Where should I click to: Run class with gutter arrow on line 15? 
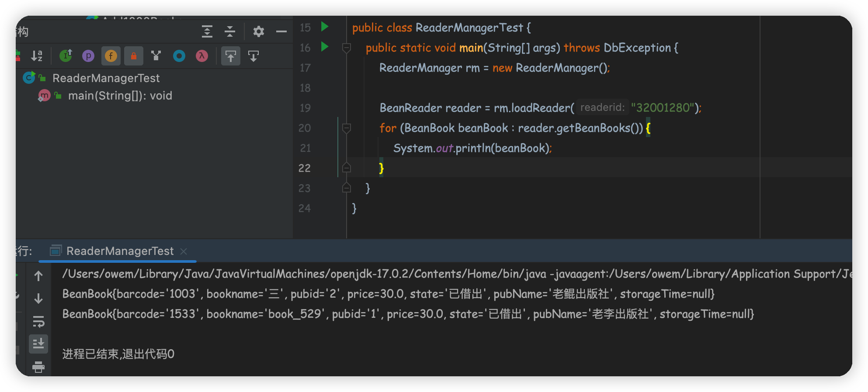coord(325,27)
